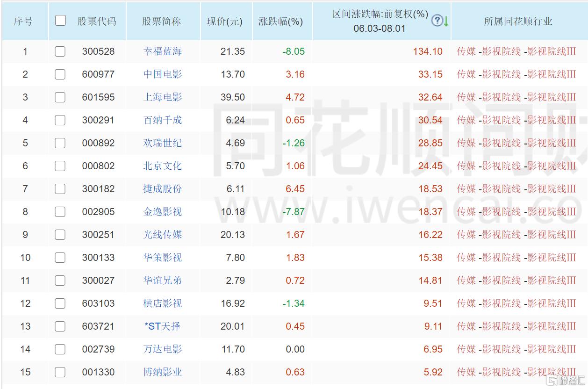Click the 所属同花顺行业 column header
Image resolution: width=588 pixels, height=389 pixels.
[x=518, y=22]
